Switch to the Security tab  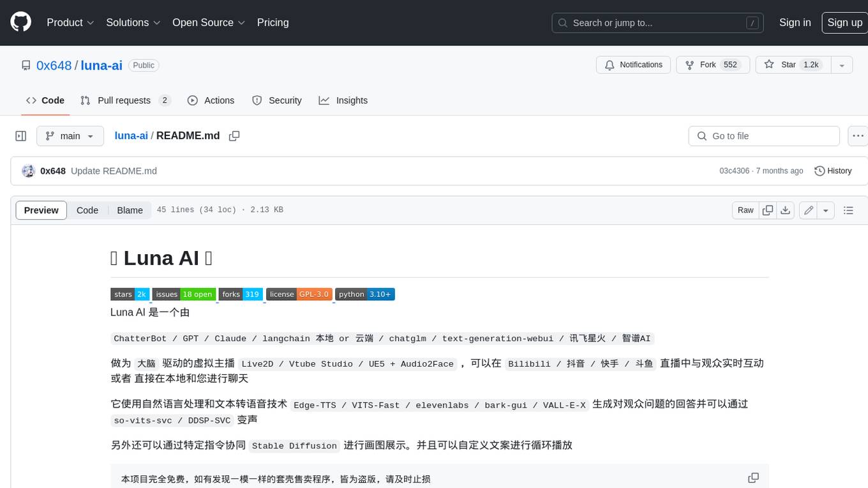pyautogui.click(x=276, y=100)
